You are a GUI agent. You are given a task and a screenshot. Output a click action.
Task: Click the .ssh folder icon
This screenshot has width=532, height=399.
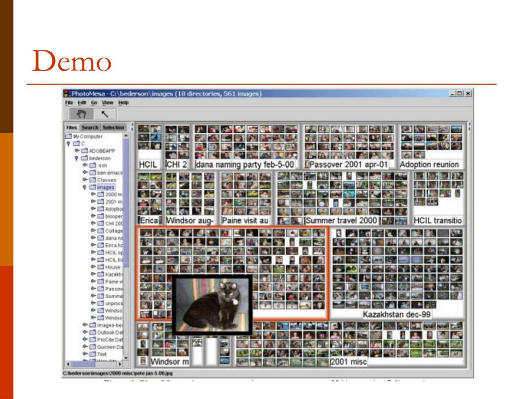pyautogui.click(x=92, y=165)
